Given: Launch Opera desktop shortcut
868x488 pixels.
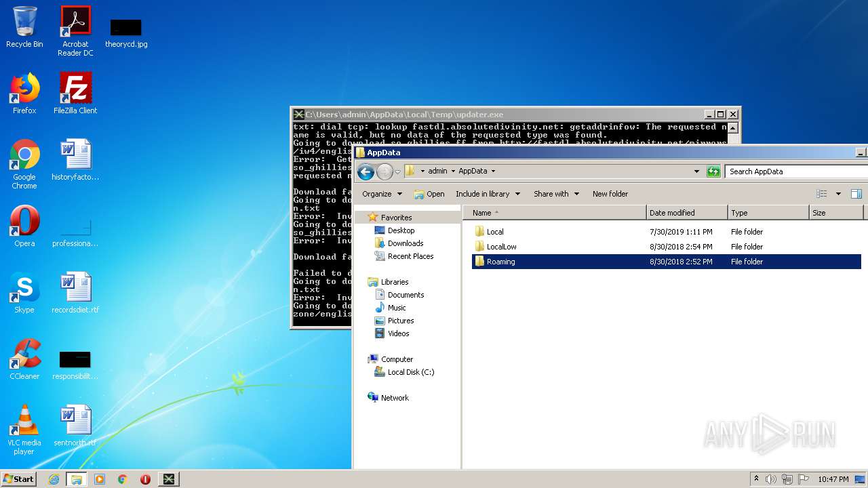Looking at the screenshot, I should coord(24,227).
